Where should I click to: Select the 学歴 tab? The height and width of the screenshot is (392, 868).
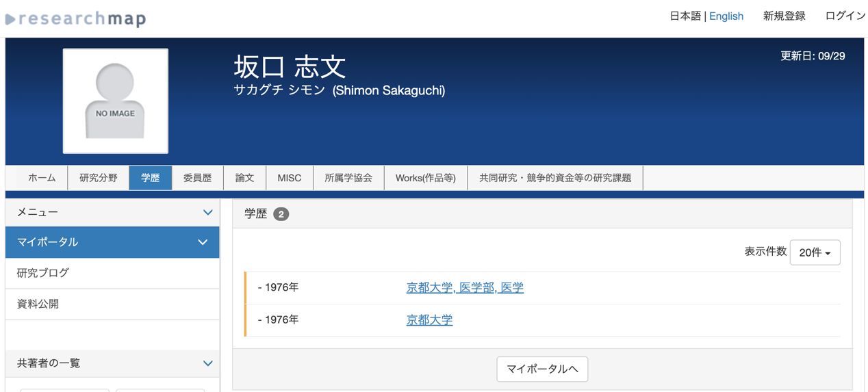[x=151, y=178]
